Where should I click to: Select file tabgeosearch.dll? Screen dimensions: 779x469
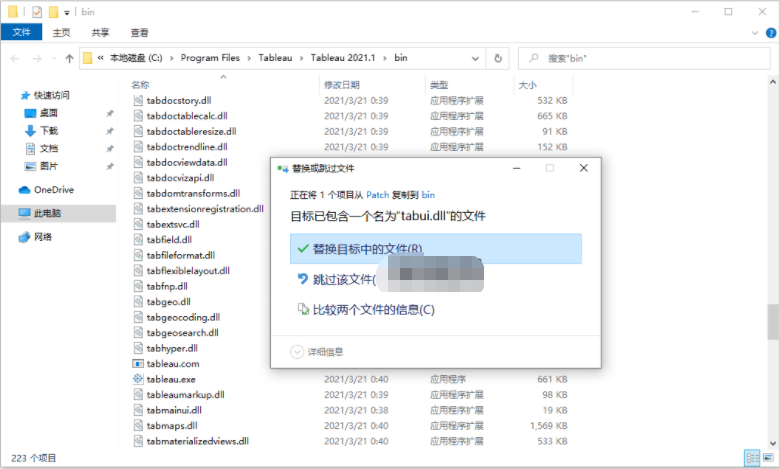pyautogui.click(x=182, y=332)
